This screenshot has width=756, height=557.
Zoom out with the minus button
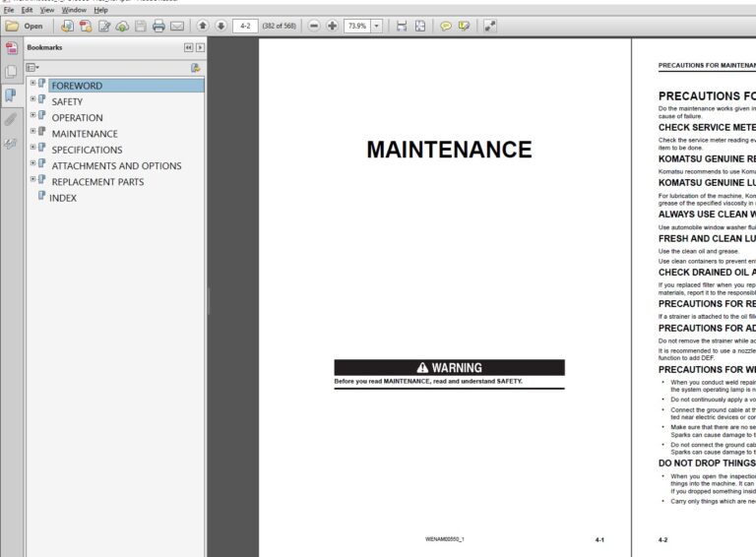314,26
